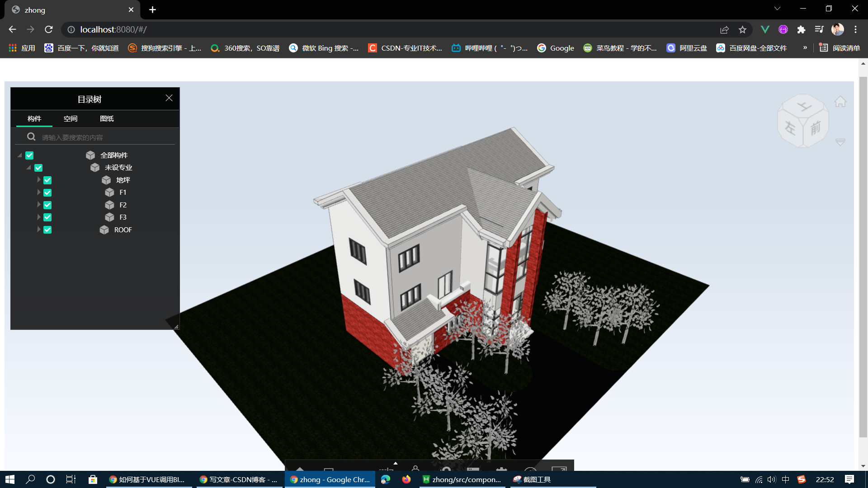Image resolution: width=868 pixels, height=488 pixels.
Task: Close the 目录树 panel
Action: pyautogui.click(x=169, y=98)
